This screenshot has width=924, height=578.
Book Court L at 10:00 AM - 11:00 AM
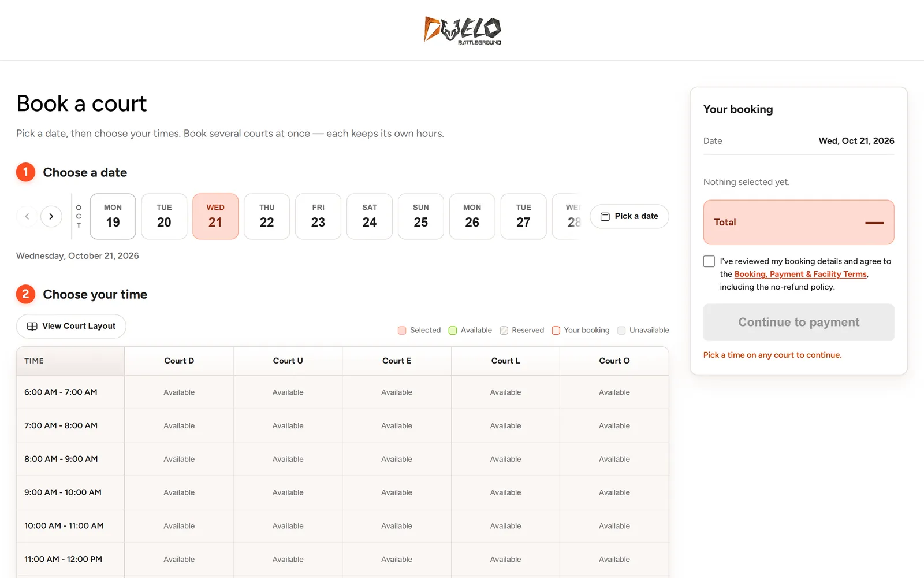click(x=506, y=526)
